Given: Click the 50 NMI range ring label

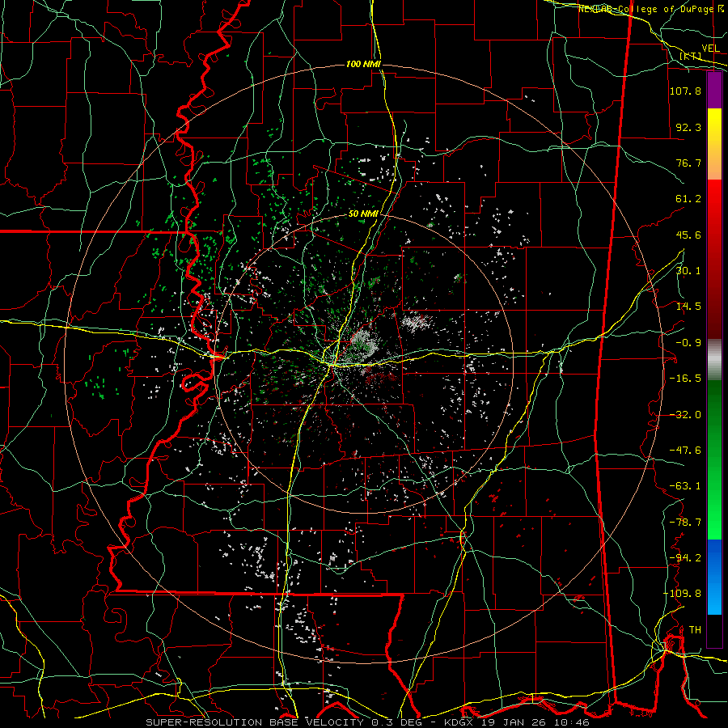Looking at the screenshot, I should pyautogui.click(x=363, y=214).
